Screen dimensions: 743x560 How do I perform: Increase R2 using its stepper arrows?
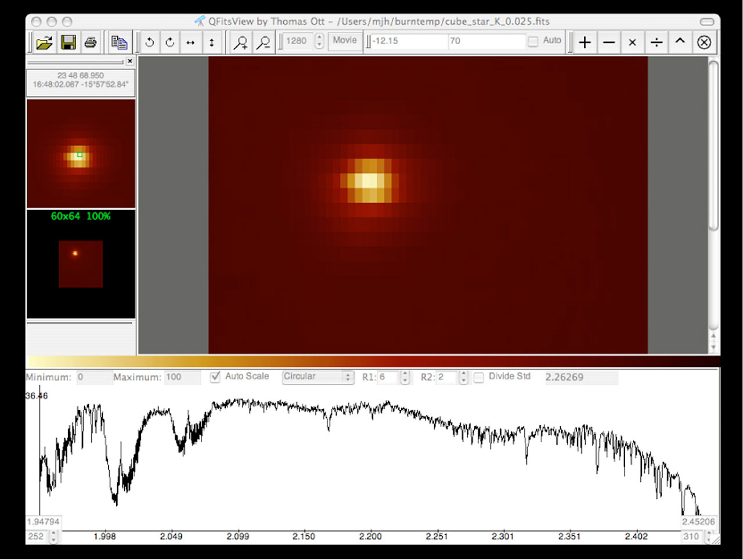pos(463,374)
